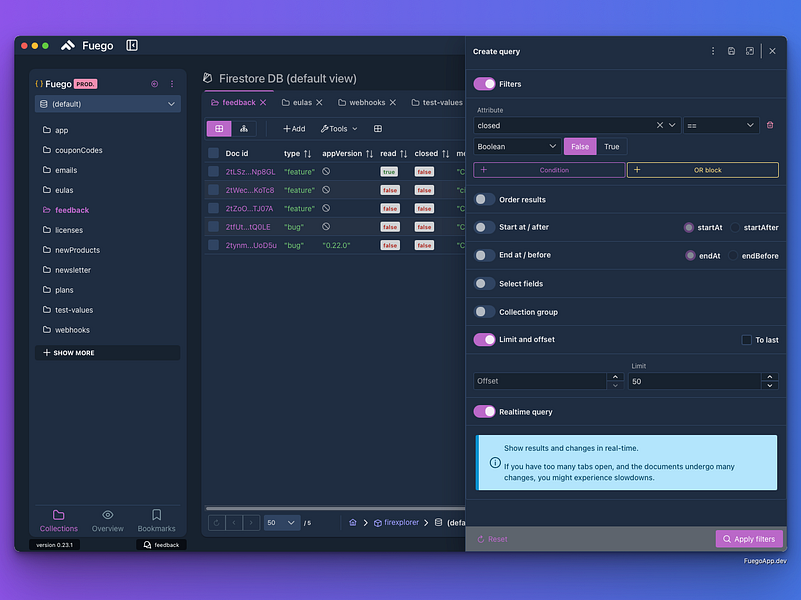Turn off Realtime query toggle
The width and height of the screenshot is (801, 600).
[484, 412]
